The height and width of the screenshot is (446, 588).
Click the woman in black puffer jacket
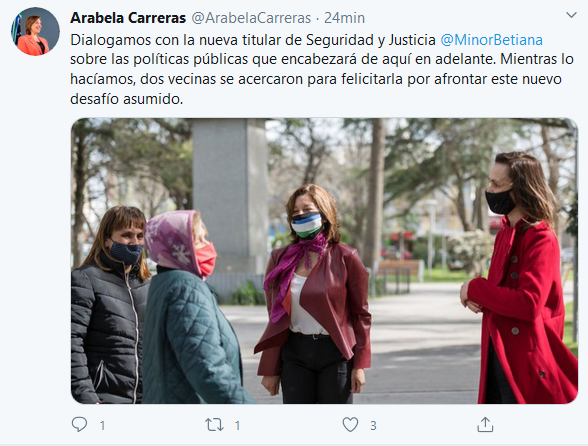coord(109,305)
